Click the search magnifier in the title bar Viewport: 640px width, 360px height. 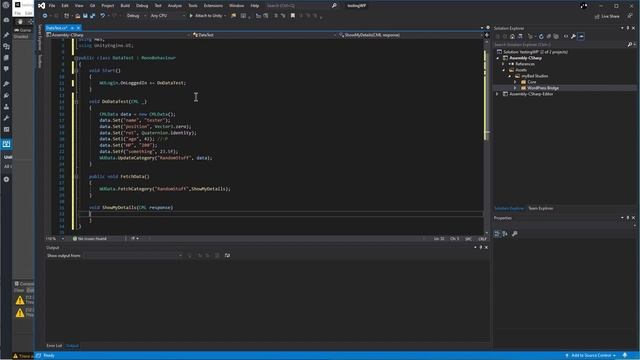point(334,6)
